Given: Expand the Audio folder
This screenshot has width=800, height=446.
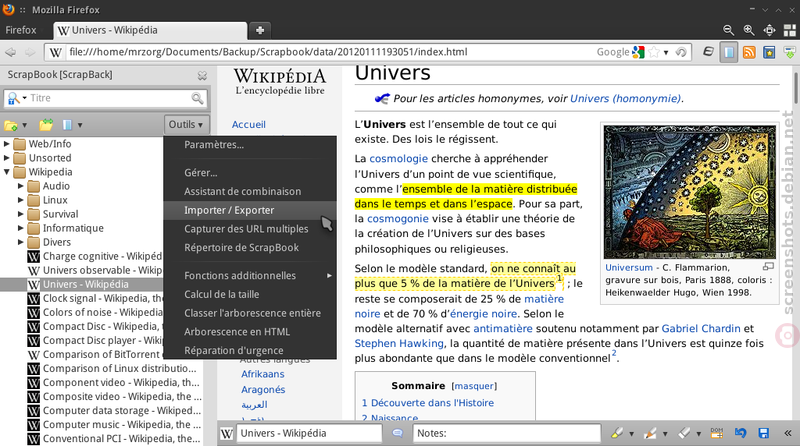Looking at the screenshot, I should 21,186.
